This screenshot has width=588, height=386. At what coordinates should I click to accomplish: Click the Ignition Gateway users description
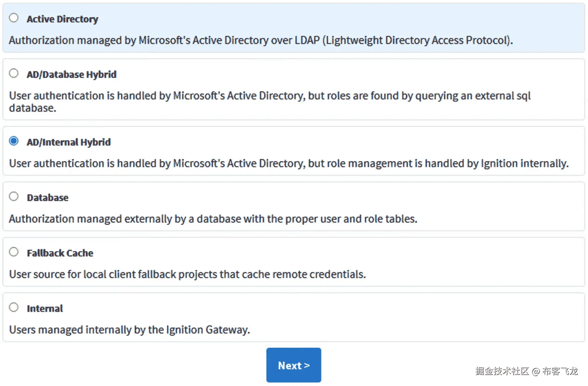click(x=129, y=330)
